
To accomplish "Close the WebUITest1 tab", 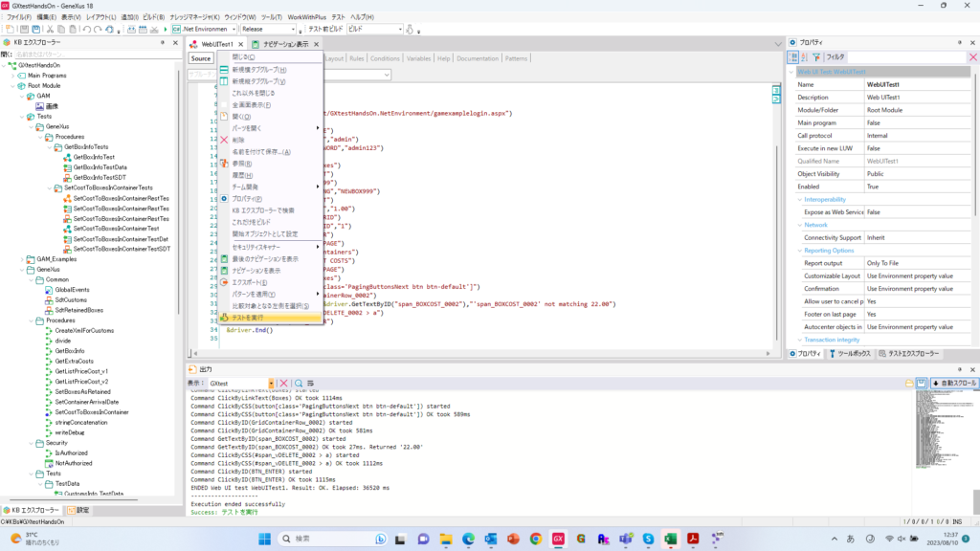I will [240, 44].
